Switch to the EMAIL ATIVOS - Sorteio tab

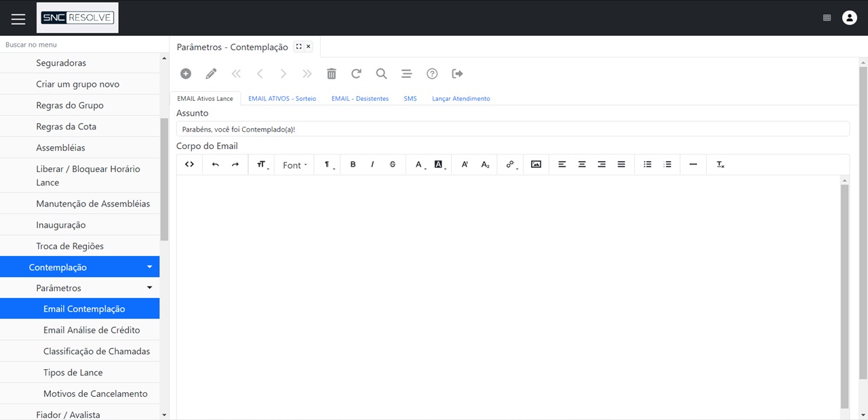pos(282,99)
